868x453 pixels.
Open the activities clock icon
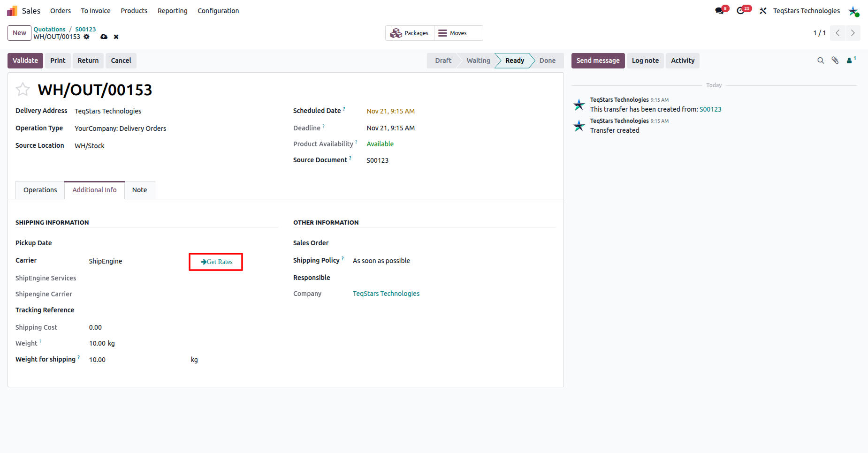(x=741, y=11)
